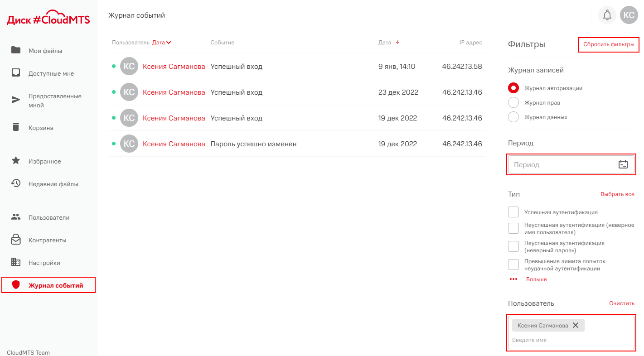The image size is (644, 356).
Task: Open the Дата sort dropdown beside Пользователь
Action: coord(161,43)
